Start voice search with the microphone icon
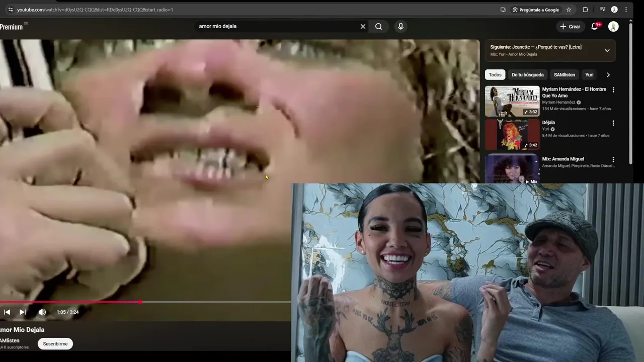Screen dimensions: 644x362 (400, 27)
